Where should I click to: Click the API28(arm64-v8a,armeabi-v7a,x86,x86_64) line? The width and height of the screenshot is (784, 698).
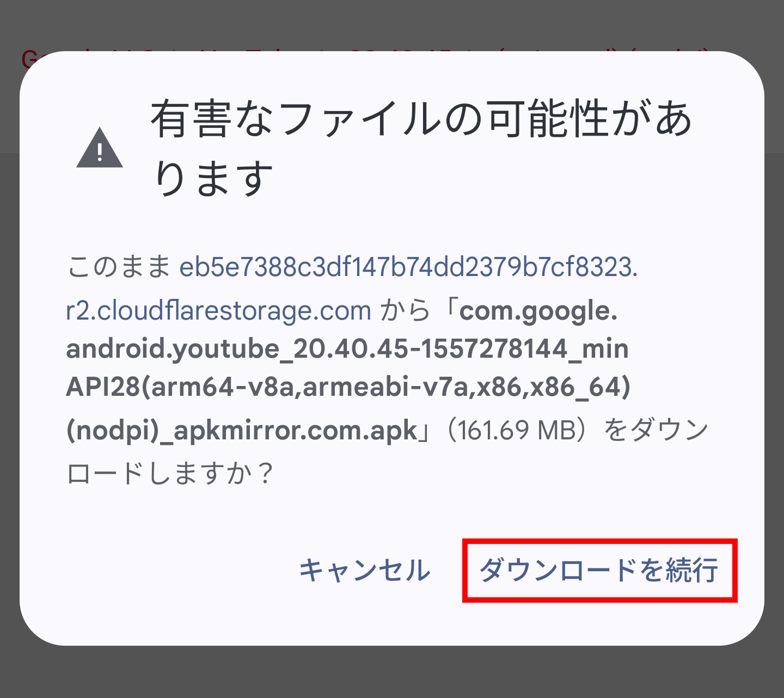coord(348,387)
